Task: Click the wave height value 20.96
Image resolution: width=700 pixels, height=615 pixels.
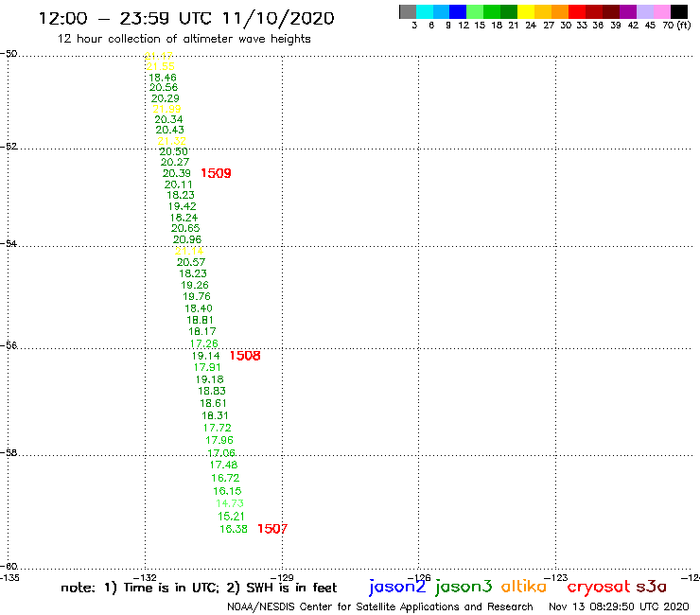Action: [x=187, y=239]
